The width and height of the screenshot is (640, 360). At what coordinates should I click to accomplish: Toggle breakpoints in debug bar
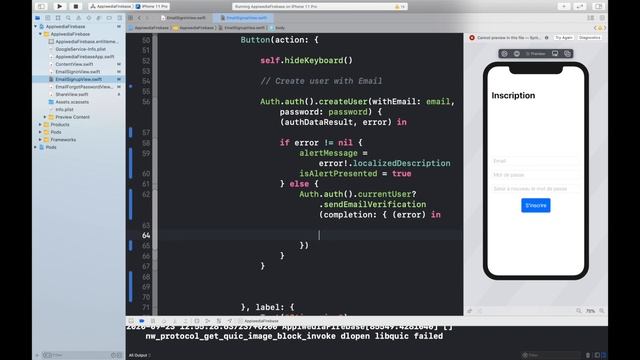pyautogui.click(x=142, y=321)
